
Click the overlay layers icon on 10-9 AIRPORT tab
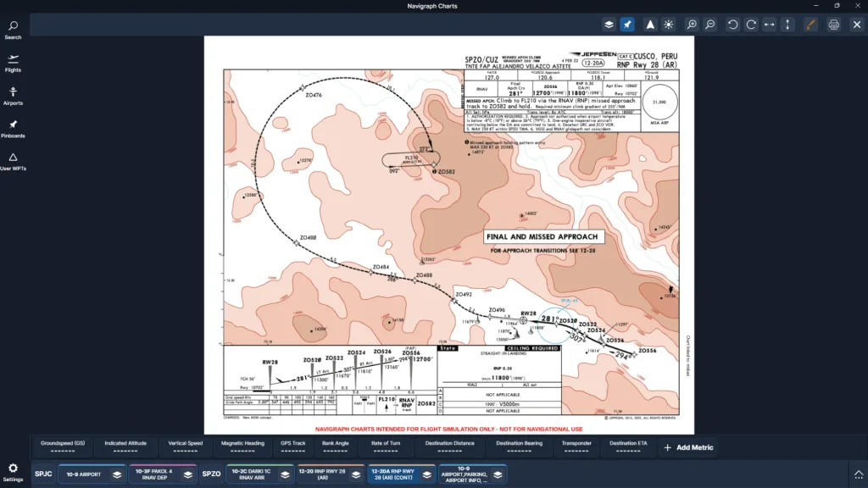117,474
